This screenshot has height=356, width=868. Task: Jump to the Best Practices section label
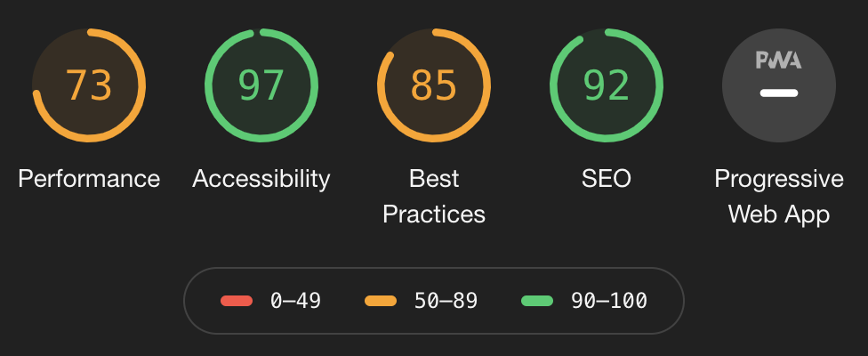click(434, 197)
